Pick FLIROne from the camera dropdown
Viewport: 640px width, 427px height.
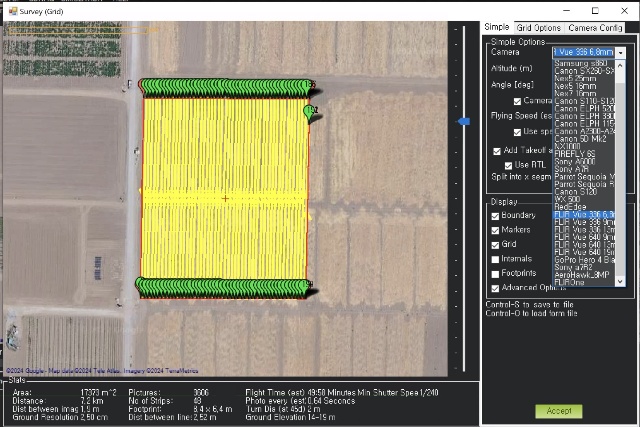click(569, 283)
